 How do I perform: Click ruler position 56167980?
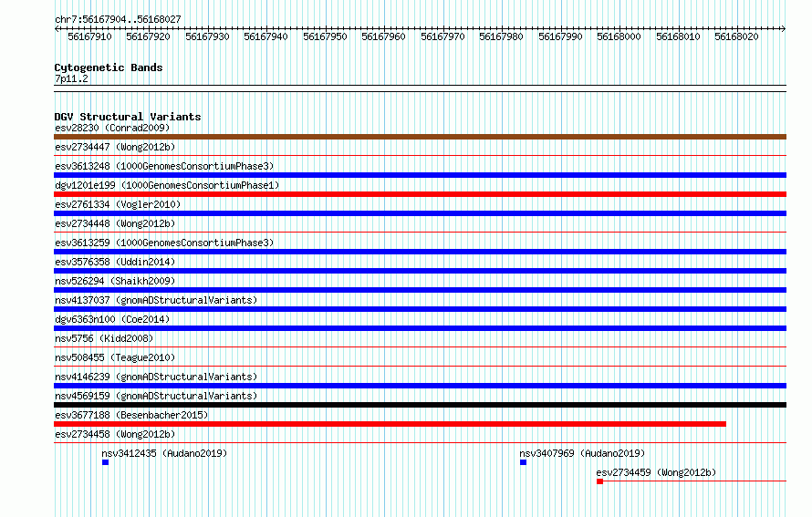501,36
